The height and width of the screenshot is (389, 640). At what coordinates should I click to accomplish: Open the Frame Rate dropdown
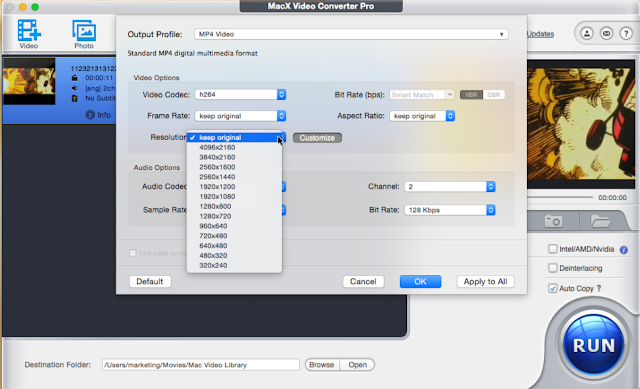click(240, 116)
